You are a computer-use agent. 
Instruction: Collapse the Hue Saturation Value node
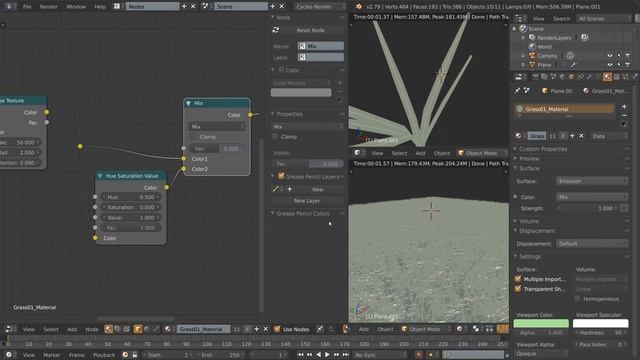coord(100,176)
